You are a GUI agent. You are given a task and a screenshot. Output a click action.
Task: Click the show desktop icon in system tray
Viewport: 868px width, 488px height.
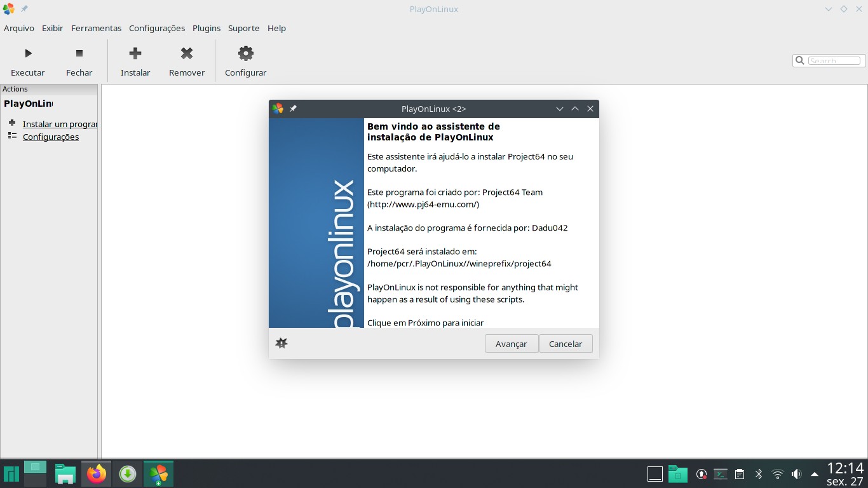(655, 474)
